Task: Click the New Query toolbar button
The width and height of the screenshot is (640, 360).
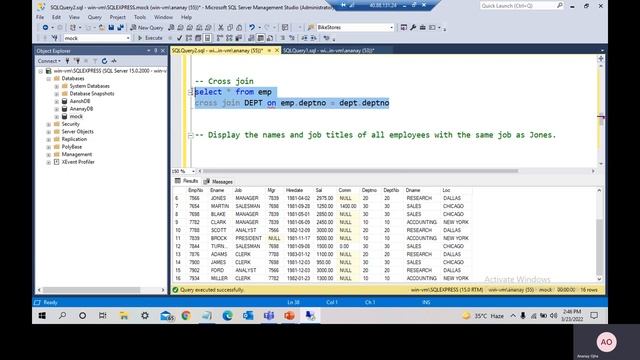Action: [147, 27]
